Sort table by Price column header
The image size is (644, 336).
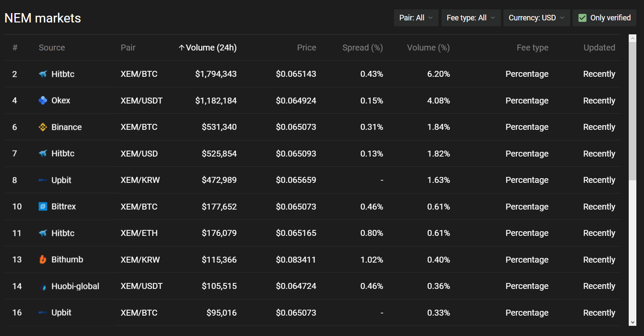click(307, 48)
